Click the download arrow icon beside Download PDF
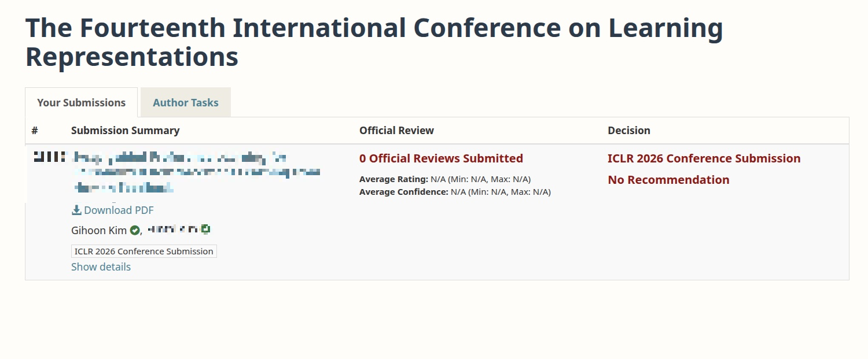 76,210
